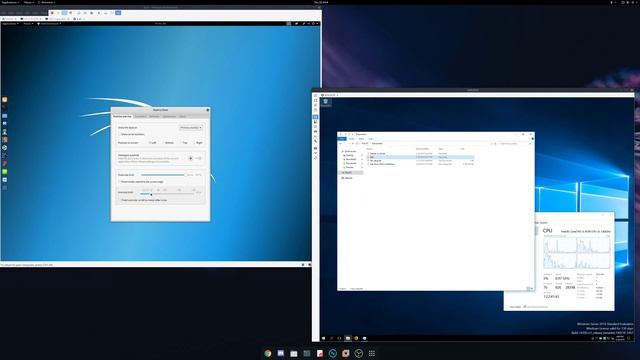Open host Places menu in top bar
Image resolution: width=640 pixels, height=360 pixels.
(29, 2)
